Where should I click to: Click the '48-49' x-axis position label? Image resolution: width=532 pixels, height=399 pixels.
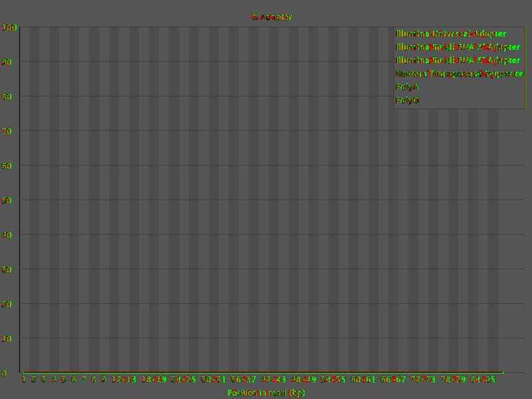point(303,379)
